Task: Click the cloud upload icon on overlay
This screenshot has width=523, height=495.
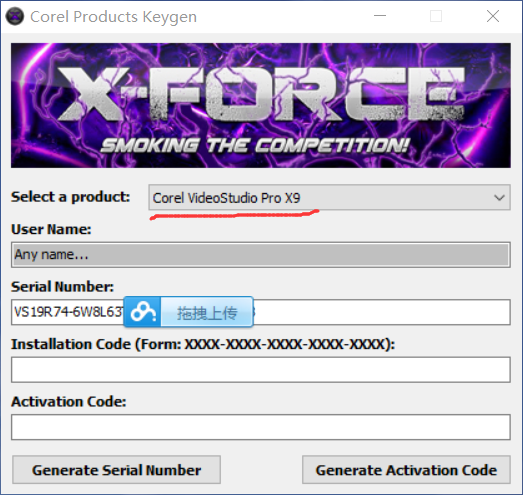Action: pyautogui.click(x=143, y=312)
